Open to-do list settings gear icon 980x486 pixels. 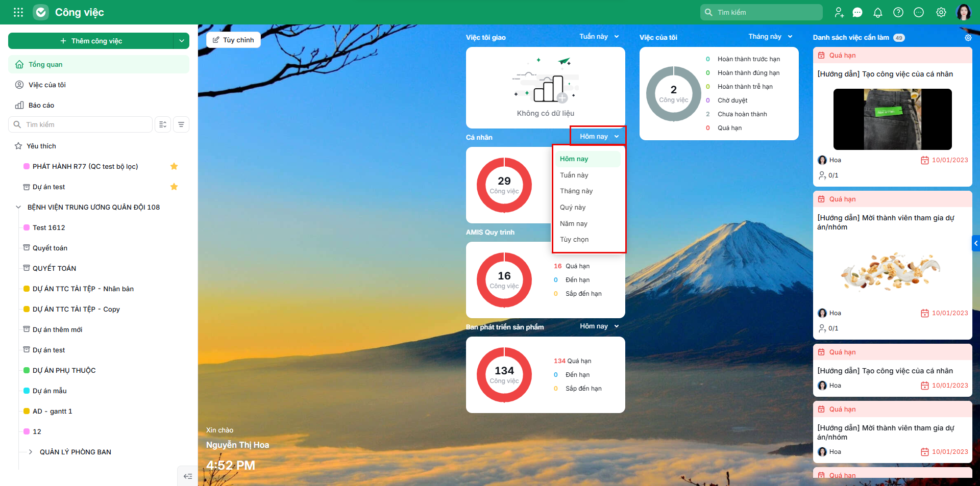968,38
